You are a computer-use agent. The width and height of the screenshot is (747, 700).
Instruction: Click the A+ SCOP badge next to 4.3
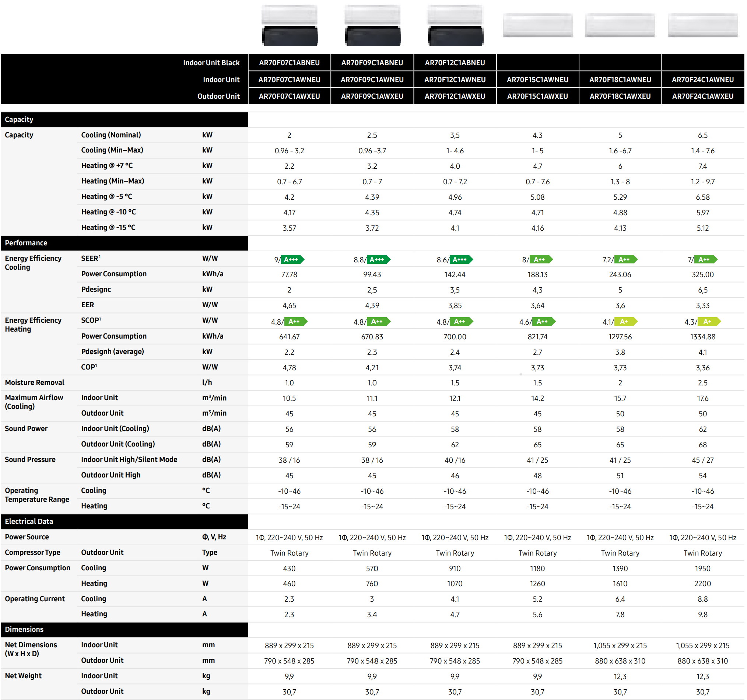pyautogui.click(x=709, y=321)
